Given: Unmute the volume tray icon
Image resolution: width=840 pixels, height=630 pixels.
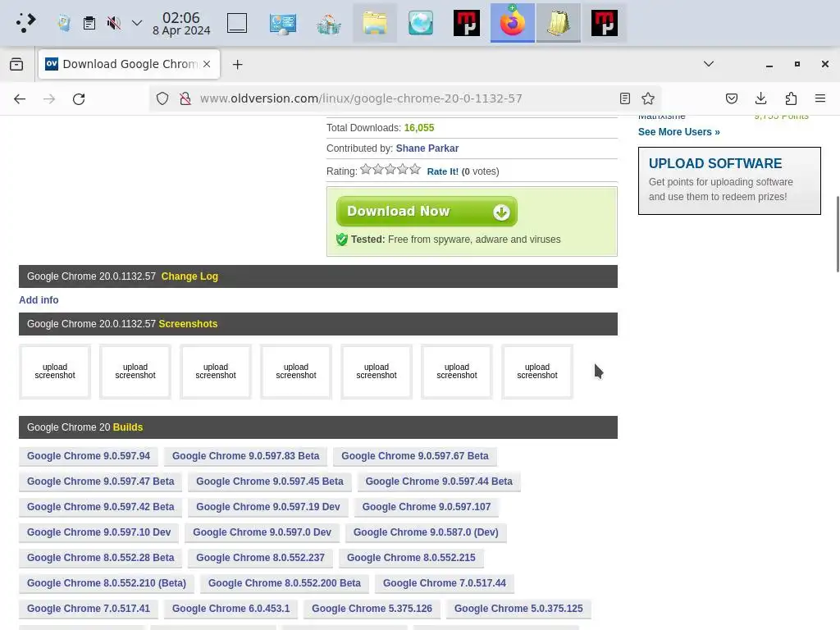Looking at the screenshot, I should pyautogui.click(x=113, y=23).
